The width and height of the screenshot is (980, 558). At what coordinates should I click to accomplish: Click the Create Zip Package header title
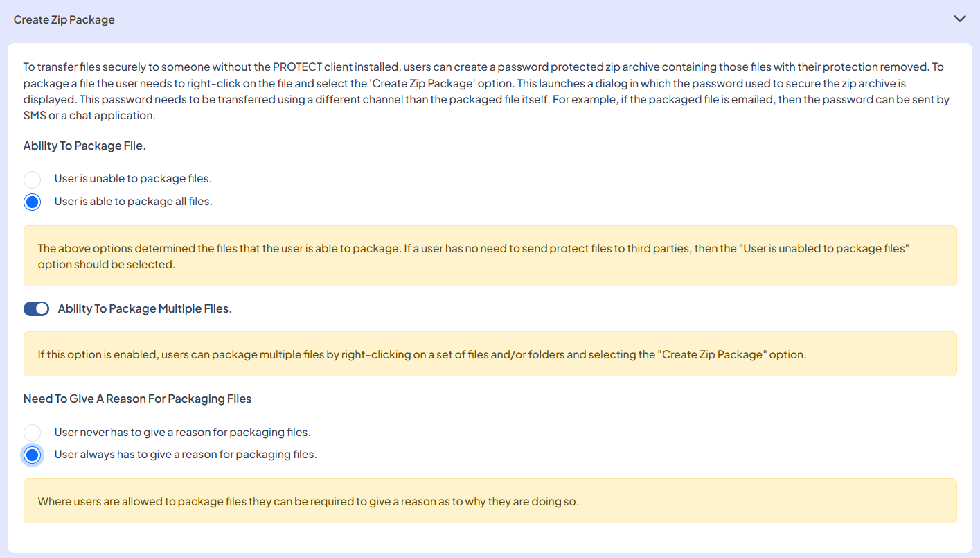point(64,20)
